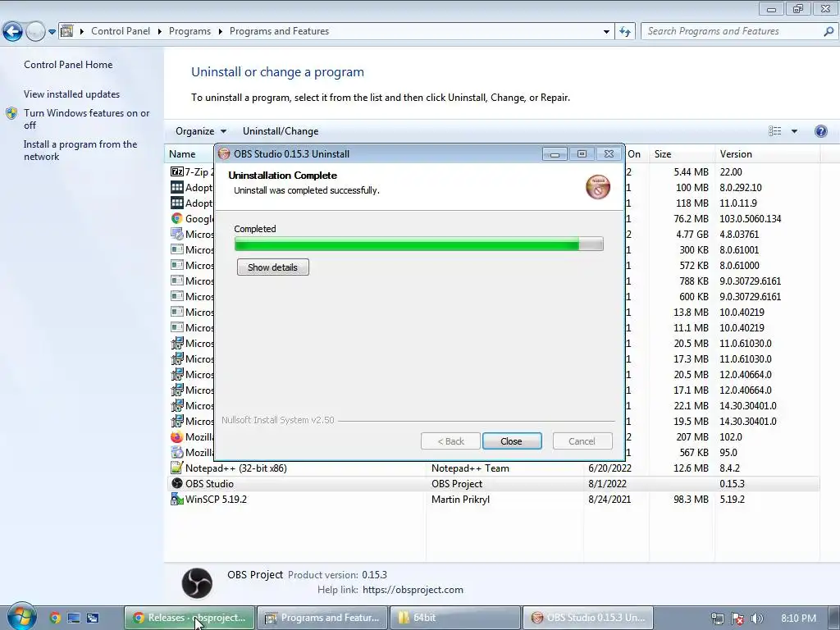Select the Notepad++ program icon
The width and height of the screenshot is (840, 630).
tap(177, 468)
